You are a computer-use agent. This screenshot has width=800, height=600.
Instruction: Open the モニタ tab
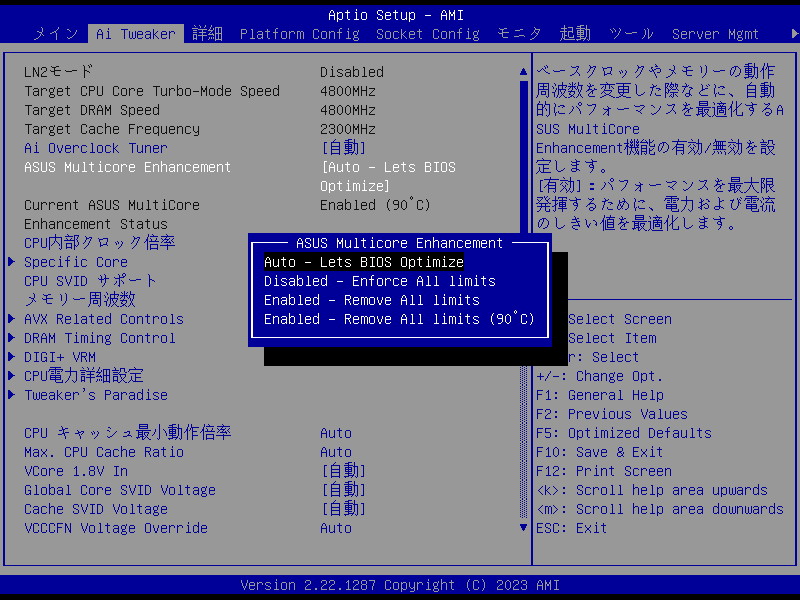[x=519, y=34]
